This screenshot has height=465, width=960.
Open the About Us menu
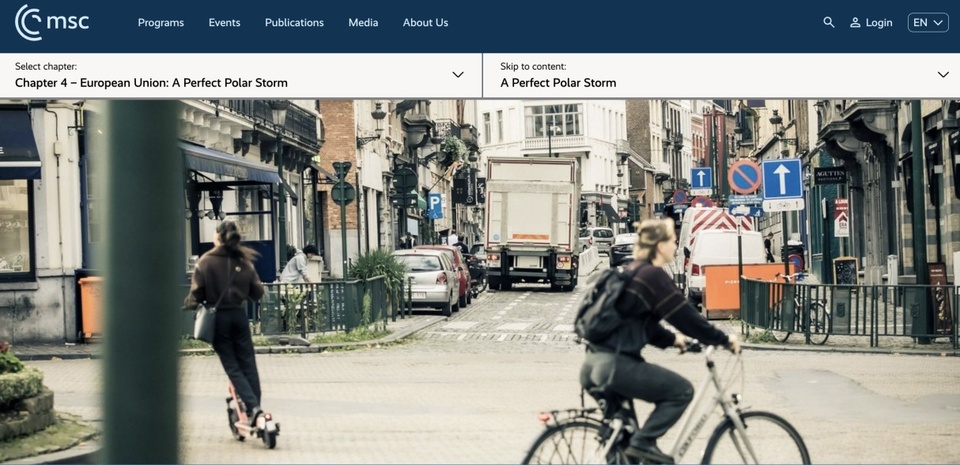click(x=425, y=22)
